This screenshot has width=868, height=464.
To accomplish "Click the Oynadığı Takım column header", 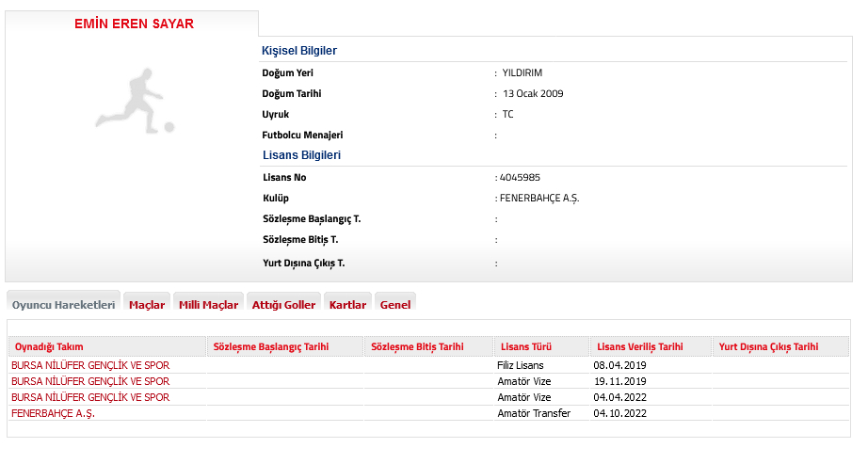I will click(x=49, y=346).
